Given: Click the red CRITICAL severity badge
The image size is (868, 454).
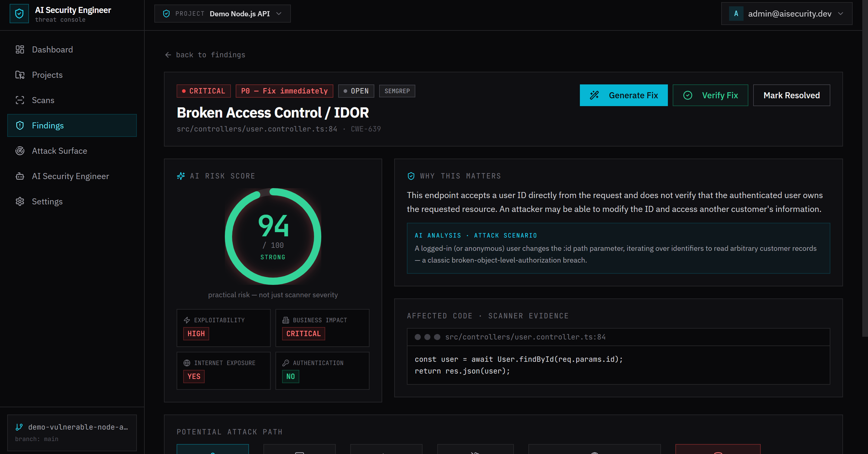Looking at the screenshot, I should (x=203, y=91).
